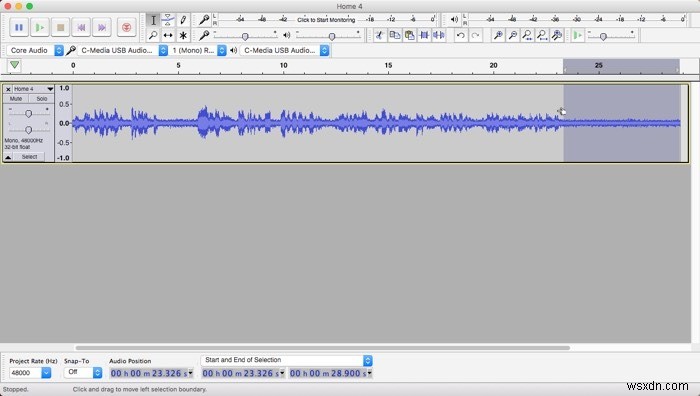Adjust the Home 4 track pan slider
The height and width of the screenshot is (396, 700).
point(29,130)
